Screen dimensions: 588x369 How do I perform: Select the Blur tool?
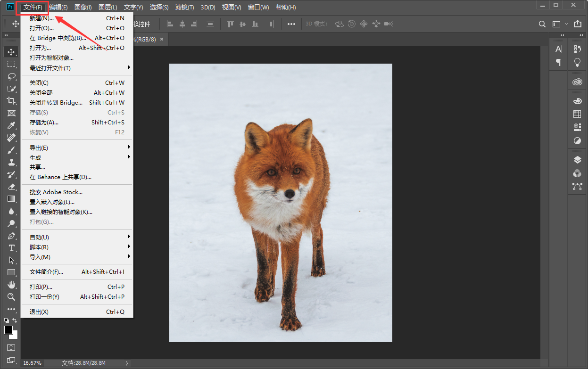point(11,211)
